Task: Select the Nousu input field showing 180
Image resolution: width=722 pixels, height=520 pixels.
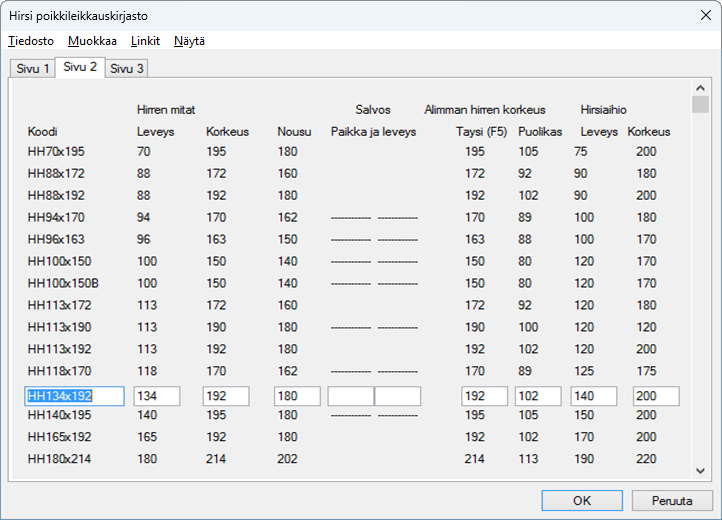Action: click(297, 396)
